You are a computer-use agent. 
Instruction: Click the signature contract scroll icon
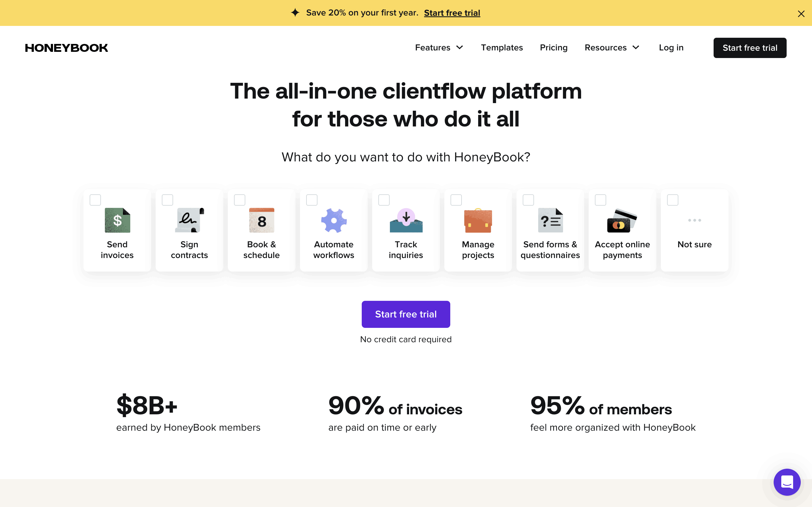189,220
